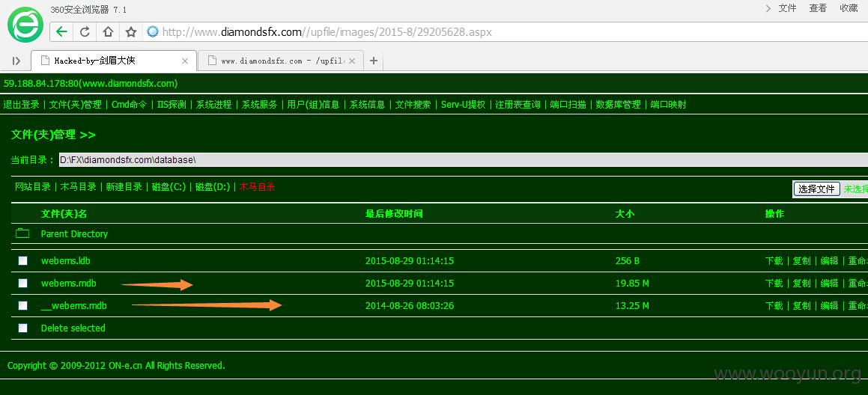
Task: Open the 文件搜索 page
Action: click(413, 105)
